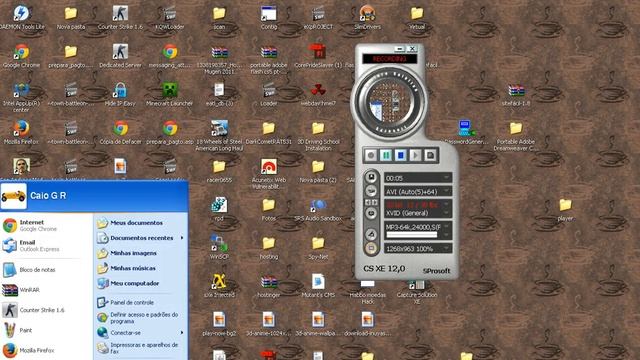Image resolution: width=640 pixels, height=360 pixels.
Task: Click the Caio G R user picture
Action: click(x=13, y=196)
